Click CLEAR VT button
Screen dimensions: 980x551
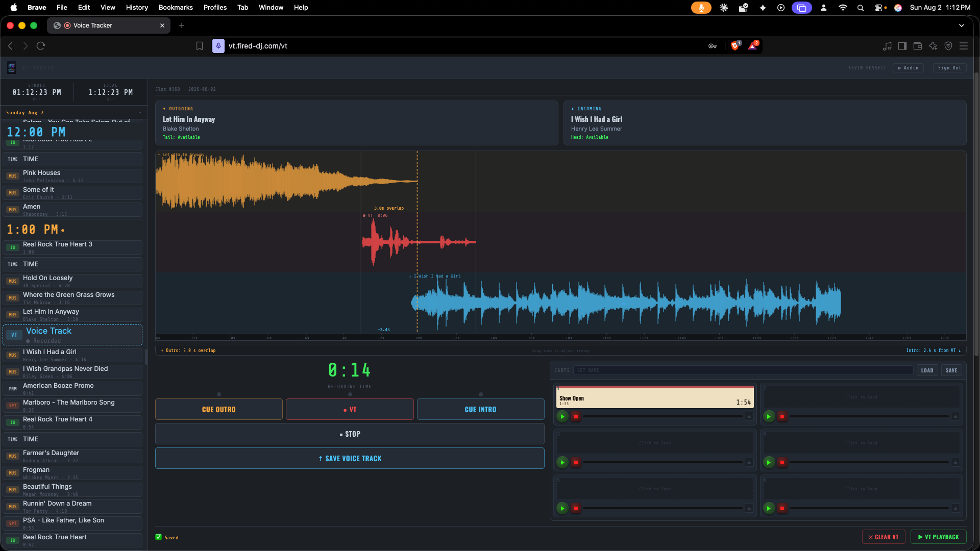coord(884,537)
